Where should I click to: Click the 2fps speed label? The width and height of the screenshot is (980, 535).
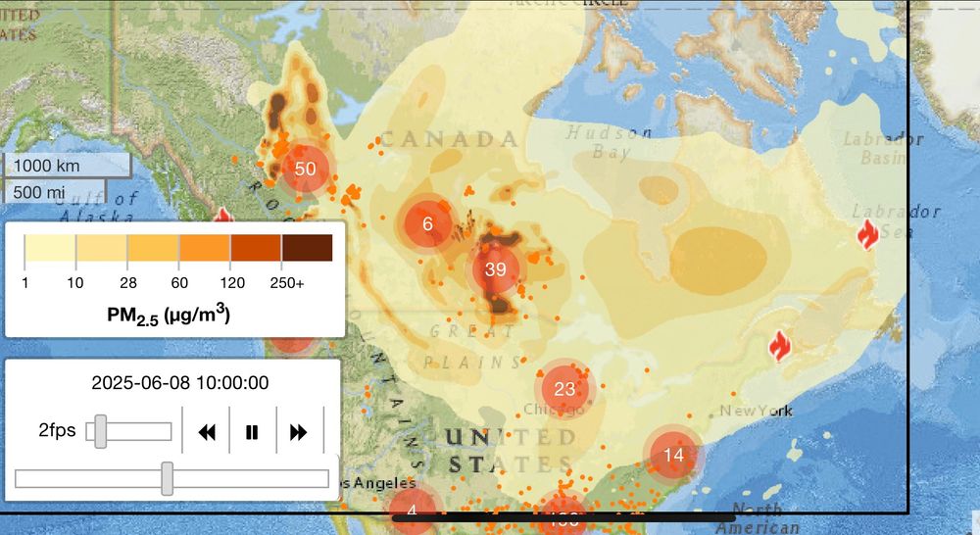pyautogui.click(x=57, y=430)
